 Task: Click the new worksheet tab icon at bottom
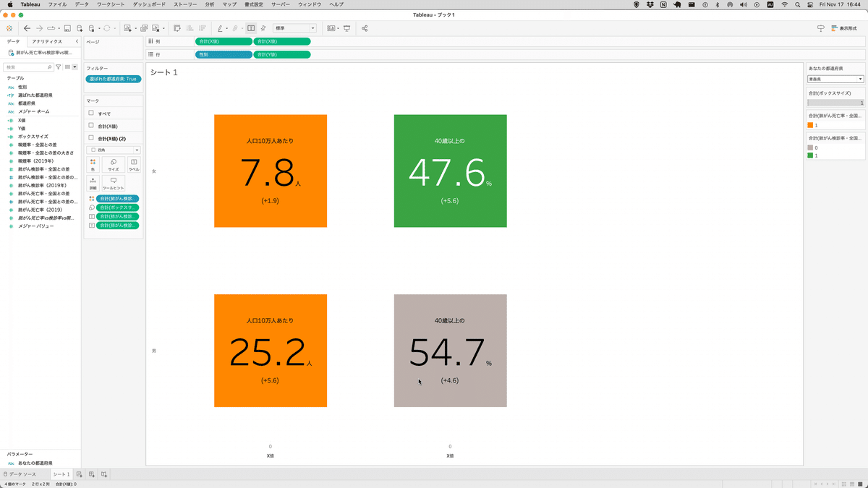[80, 474]
